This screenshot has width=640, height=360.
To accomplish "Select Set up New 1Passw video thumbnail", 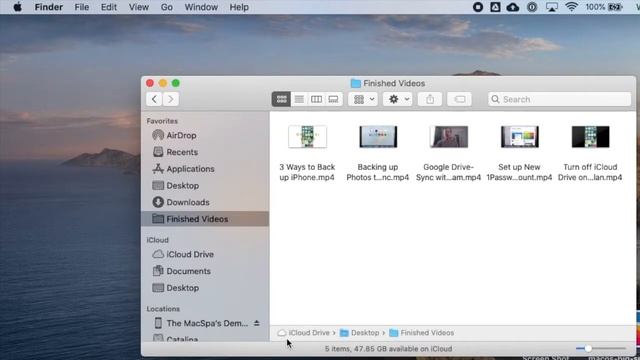I will [520, 136].
